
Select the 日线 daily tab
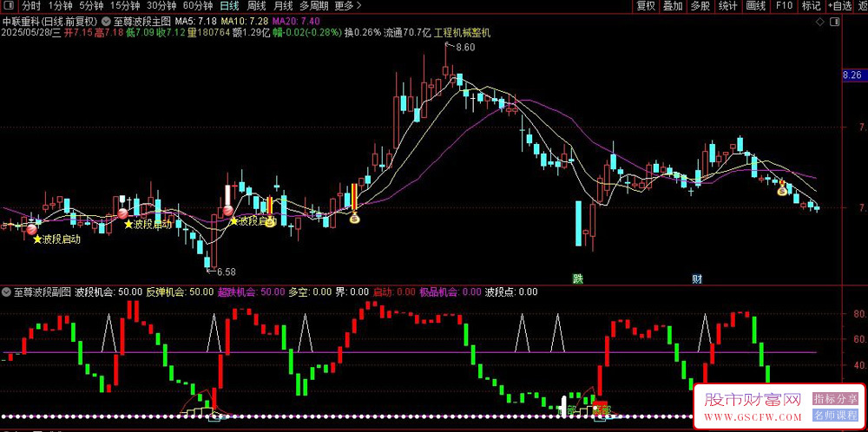[x=229, y=6]
